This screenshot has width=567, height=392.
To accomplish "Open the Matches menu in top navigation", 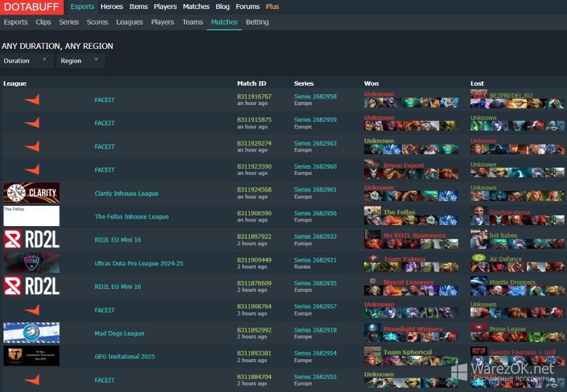I will (196, 7).
